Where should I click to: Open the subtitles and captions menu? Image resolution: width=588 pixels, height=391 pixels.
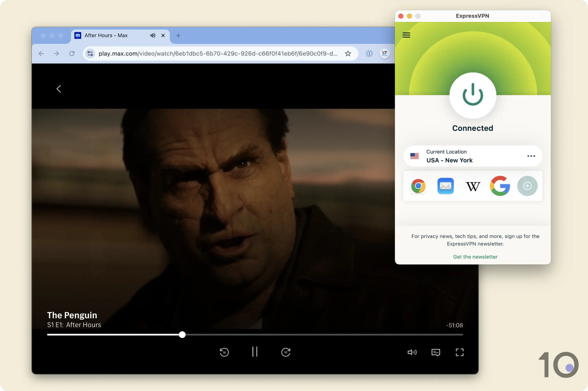[x=436, y=352]
